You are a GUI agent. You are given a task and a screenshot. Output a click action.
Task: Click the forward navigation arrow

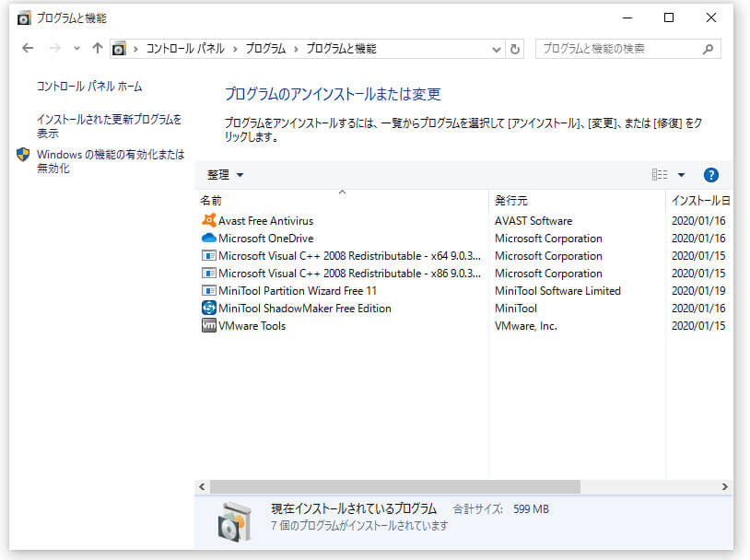(55, 48)
